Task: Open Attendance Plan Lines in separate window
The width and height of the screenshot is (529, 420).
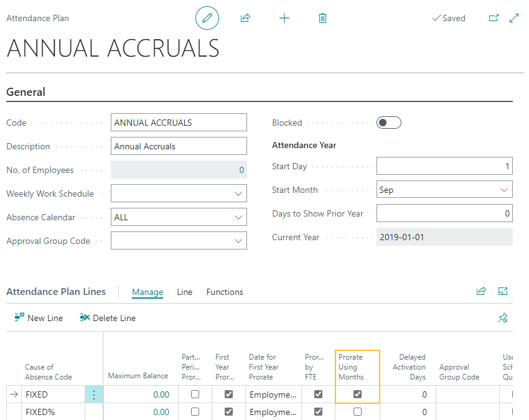Action: tap(503, 291)
